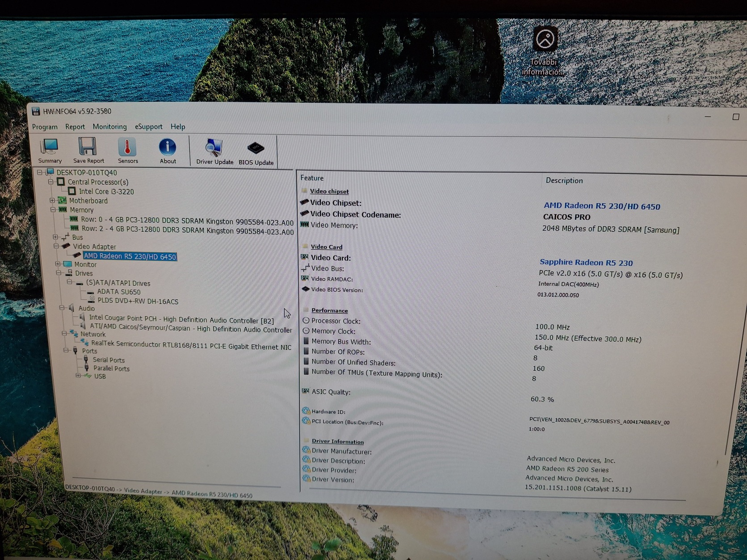
Task: Launch the Driver Update tool
Action: (x=214, y=147)
